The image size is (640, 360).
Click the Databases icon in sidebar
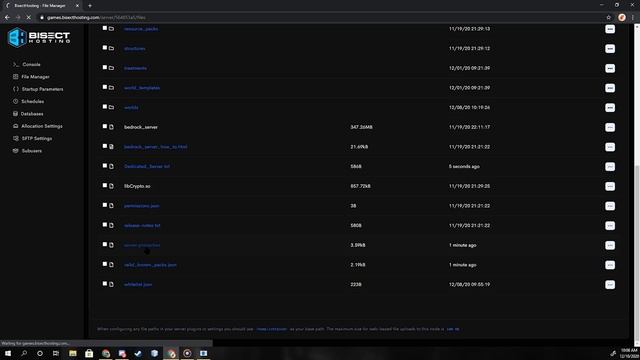click(16, 113)
